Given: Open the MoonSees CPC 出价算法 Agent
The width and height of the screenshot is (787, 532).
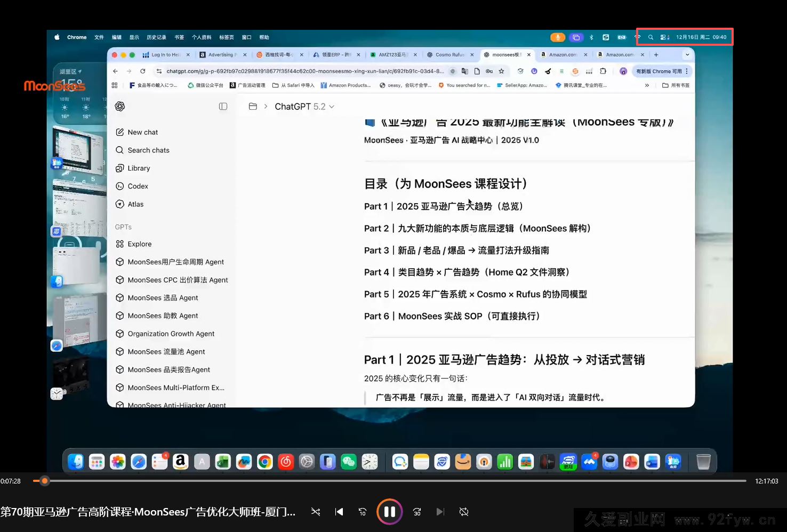Looking at the screenshot, I should 178,279.
